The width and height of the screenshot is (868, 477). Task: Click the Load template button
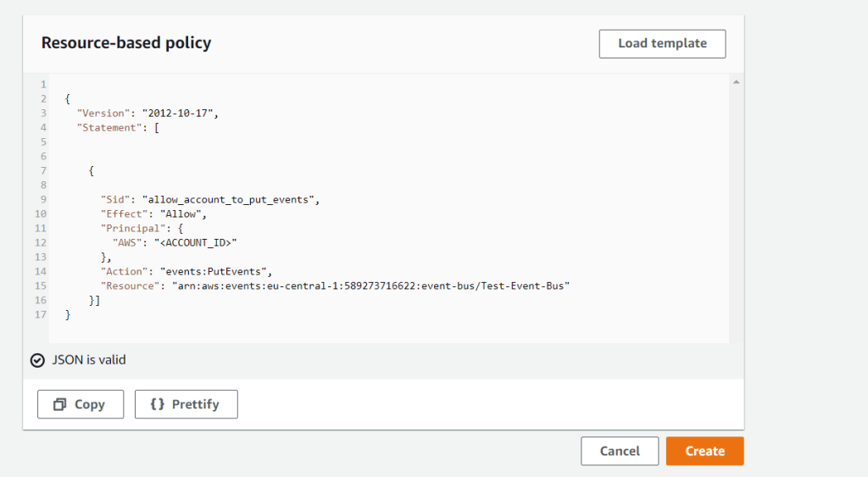[x=662, y=43]
